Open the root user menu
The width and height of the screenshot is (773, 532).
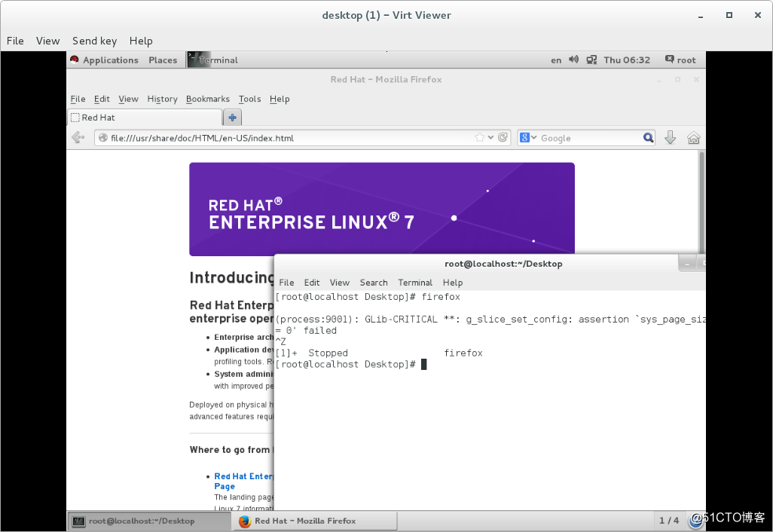click(x=680, y=60)
